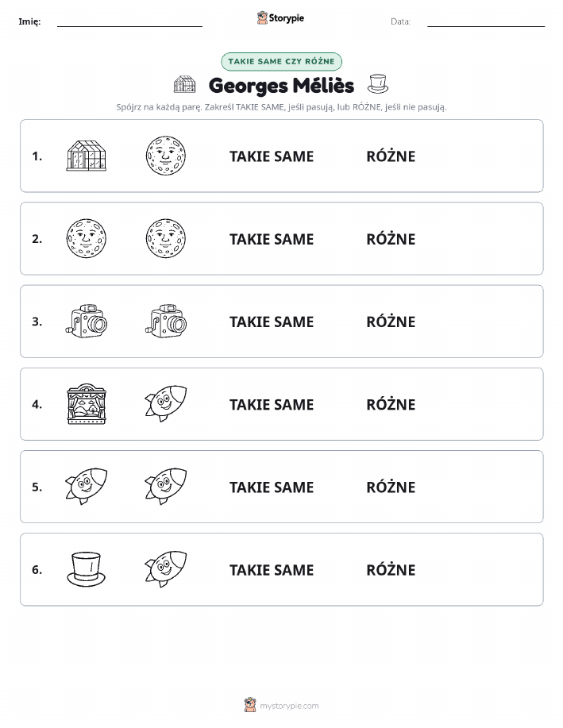This screenshot has width=563, height=728.
Task: Click the moon face icon in row 1
Action: click(x=166, y=156)
